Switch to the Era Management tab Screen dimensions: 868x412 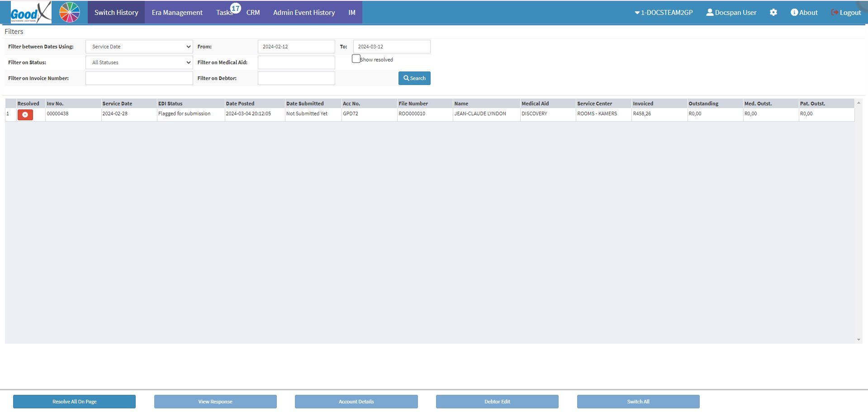pos(177,13)
